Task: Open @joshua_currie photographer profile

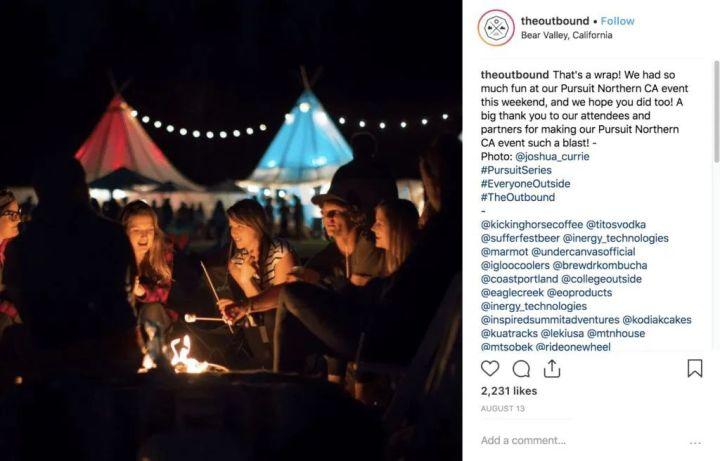Action: 552,157
